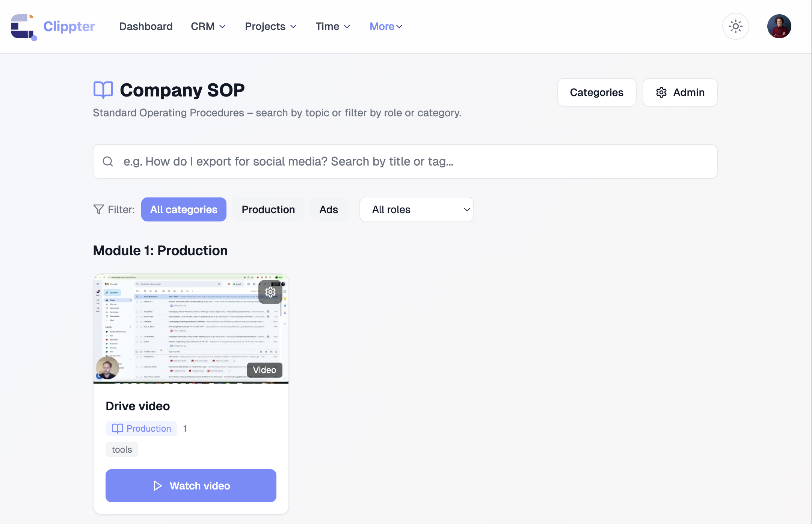
Task: Click the play icon on Watch video
Action: (x=158, y=486)
